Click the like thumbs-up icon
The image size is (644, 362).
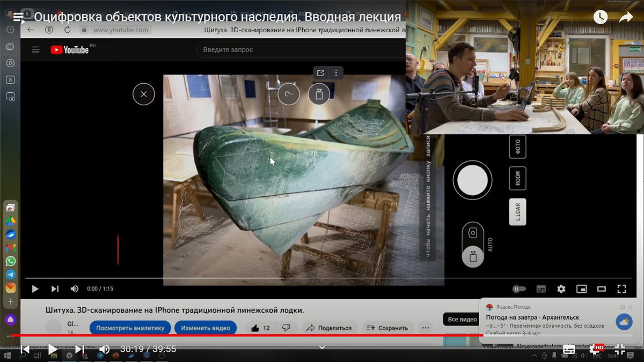click(255, 328)
